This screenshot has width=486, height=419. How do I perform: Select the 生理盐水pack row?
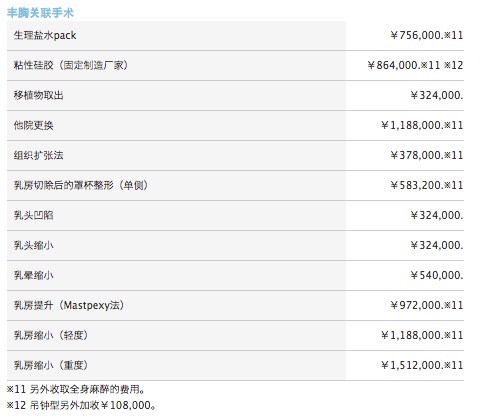[235, 35]
